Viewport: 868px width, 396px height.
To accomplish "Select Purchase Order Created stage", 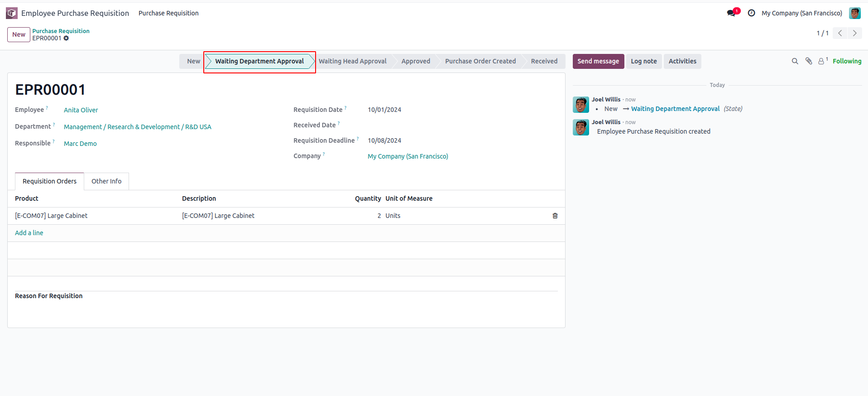I will click(480, 61).
